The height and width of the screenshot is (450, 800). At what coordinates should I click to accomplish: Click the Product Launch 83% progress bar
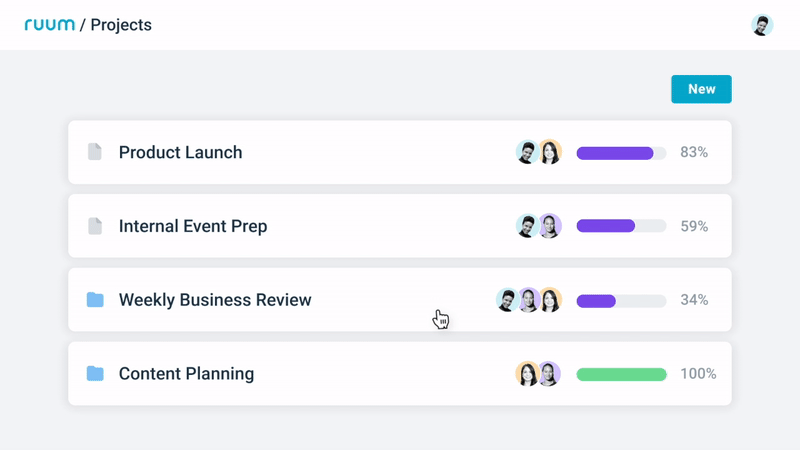click(x=621, y=153)
